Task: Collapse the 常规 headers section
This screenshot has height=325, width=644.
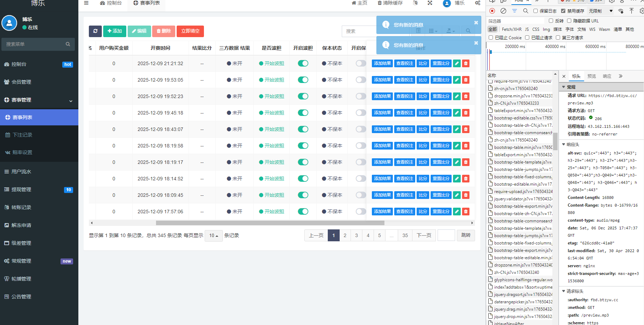Action: pyautogui.click(x=564, y=87)
